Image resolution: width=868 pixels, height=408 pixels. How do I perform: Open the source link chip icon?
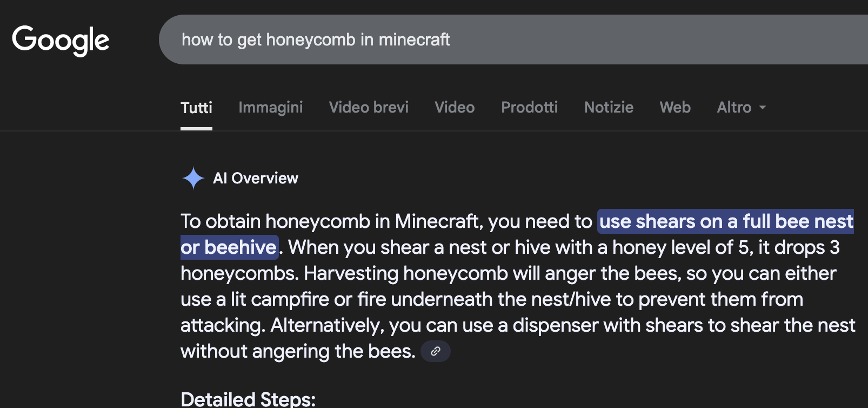tap(436, 351)
